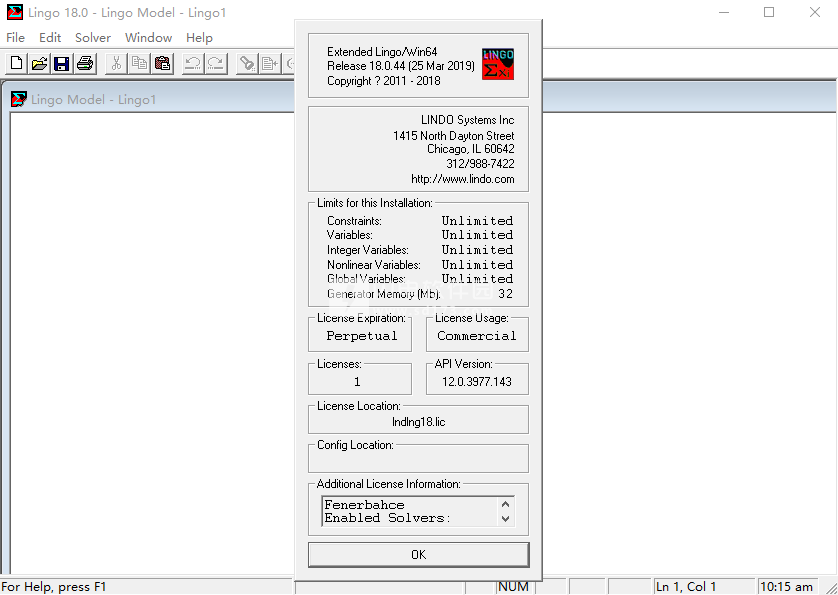Open the Help menu

[199, 37]
